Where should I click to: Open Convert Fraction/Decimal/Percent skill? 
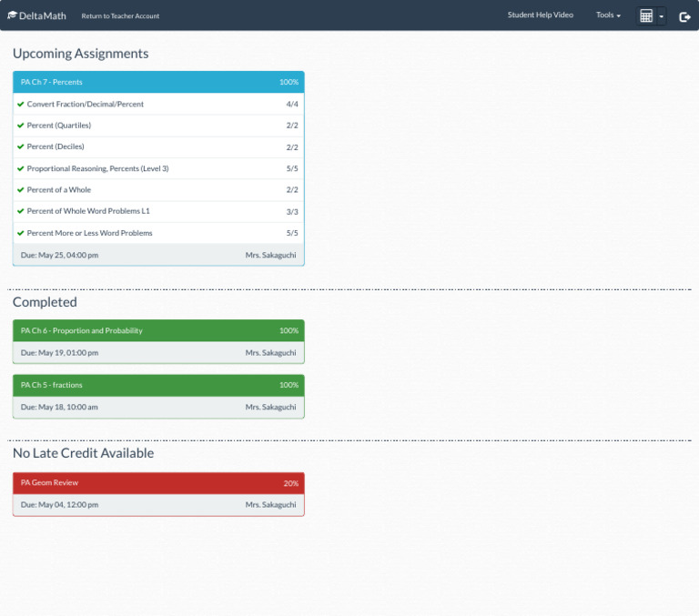pos(85,104)
